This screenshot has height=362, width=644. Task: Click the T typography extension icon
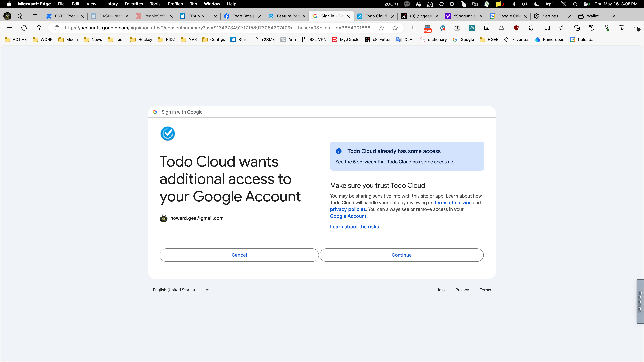click(457, 28)
